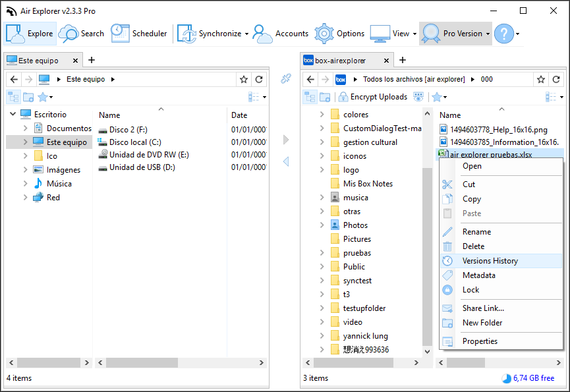Click the link panes icon between panes
570x392 pixels.
(286, 78)
